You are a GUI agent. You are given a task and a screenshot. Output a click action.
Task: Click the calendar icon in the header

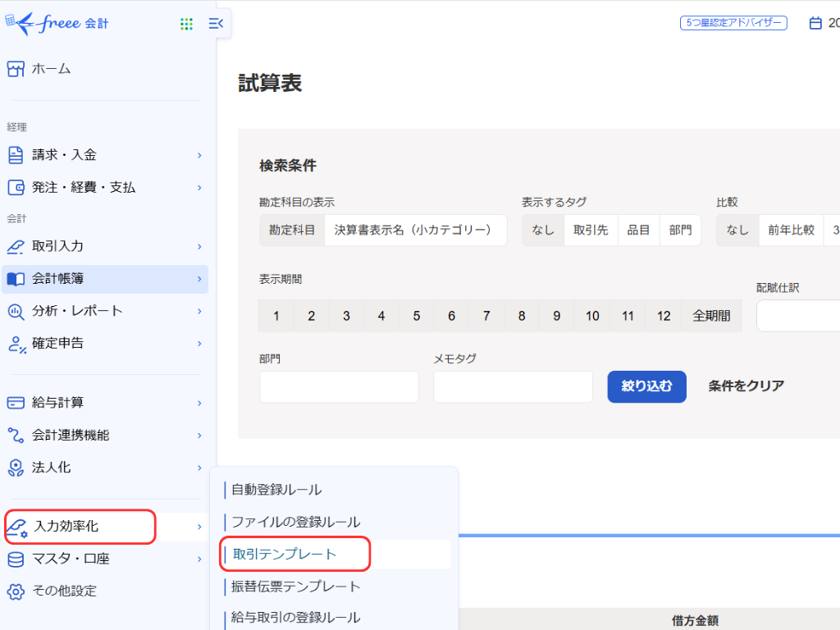click(815, 23)
